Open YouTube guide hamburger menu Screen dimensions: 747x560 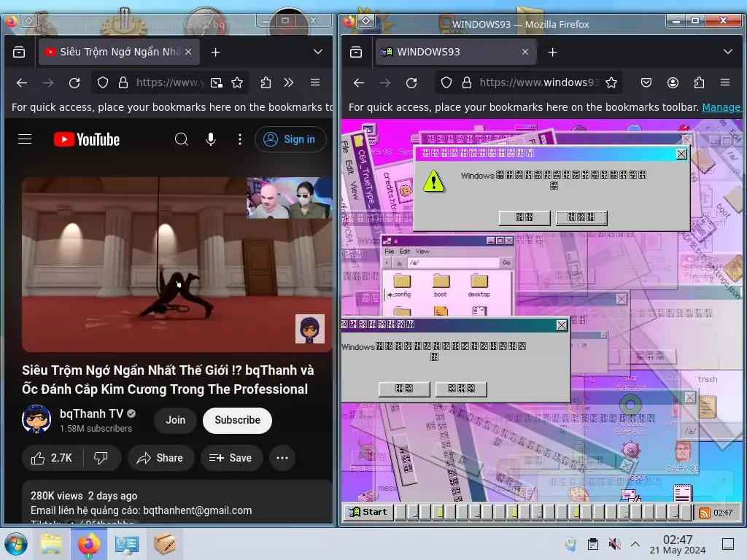coord(25,139)
